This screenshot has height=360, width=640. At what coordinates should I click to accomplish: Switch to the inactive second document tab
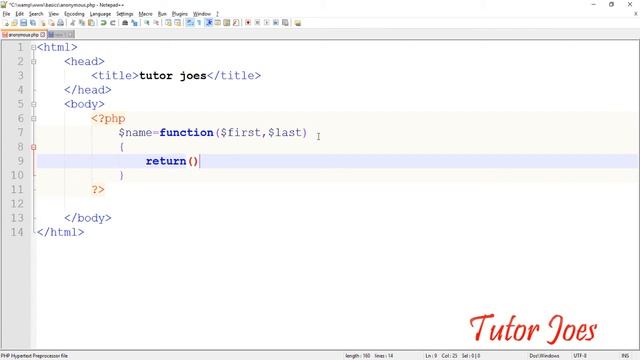pyautogui.click(x=60, y=35)
